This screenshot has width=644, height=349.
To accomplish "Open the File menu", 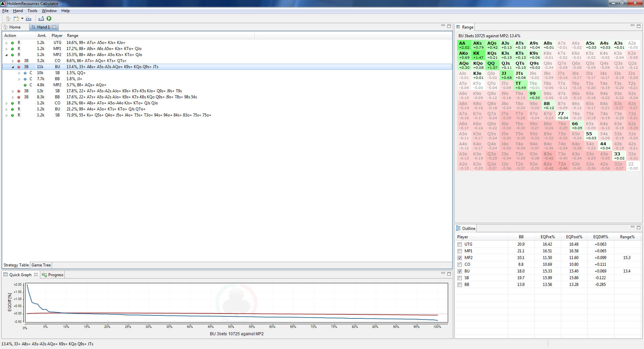I will pyautogui.click(x=5, y=11).
